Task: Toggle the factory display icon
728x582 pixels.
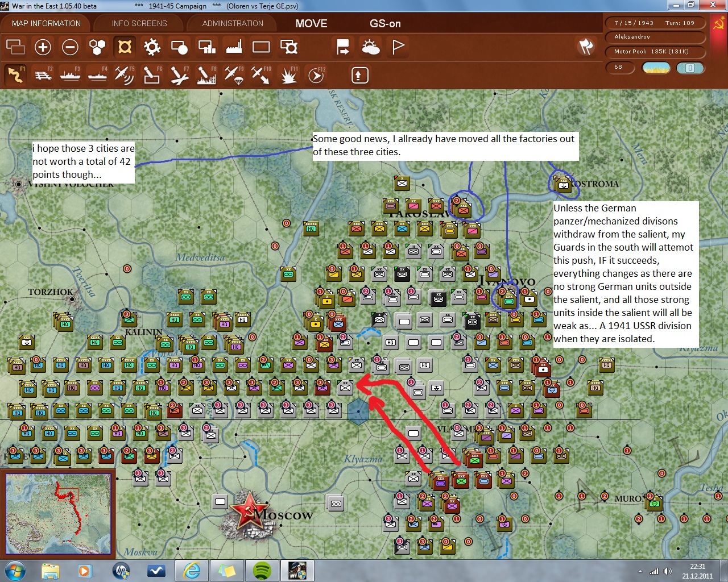Action: tap(234, 47)
